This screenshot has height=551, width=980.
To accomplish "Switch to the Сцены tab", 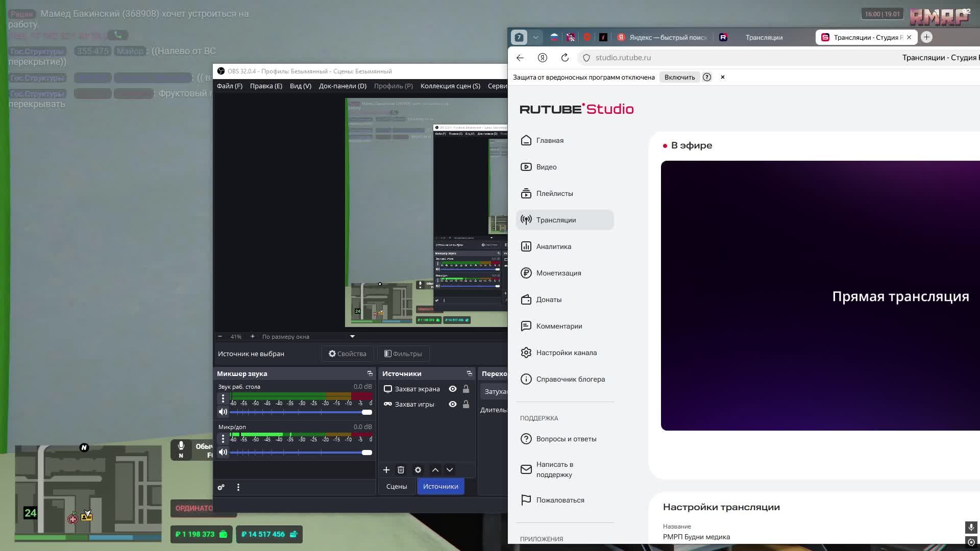I will 397,486.
